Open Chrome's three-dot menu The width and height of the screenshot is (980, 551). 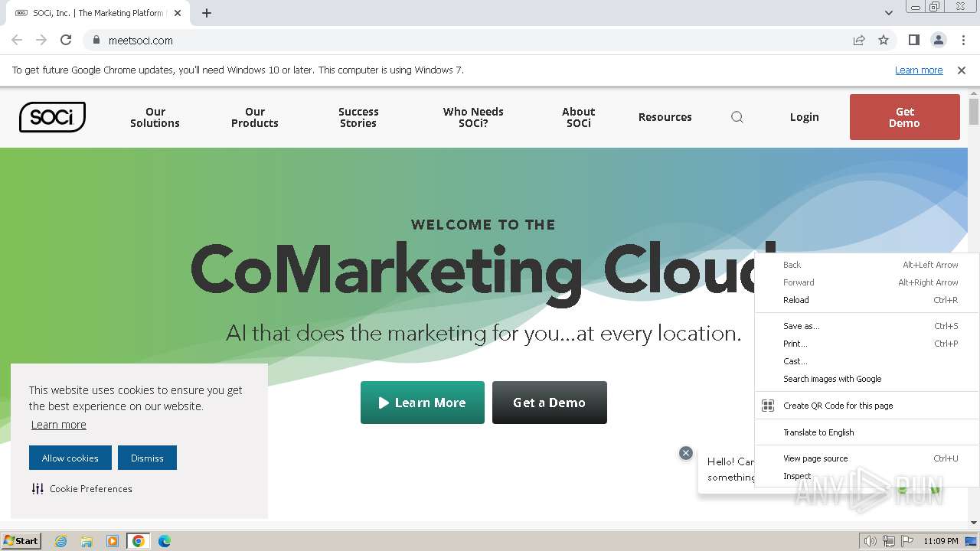pyautogui.click(x=963, y=40)
